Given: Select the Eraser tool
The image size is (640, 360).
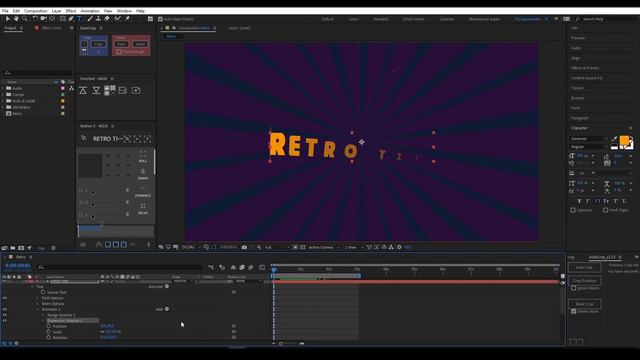Looking at the screenshot, I should click(x=107, y=19).
